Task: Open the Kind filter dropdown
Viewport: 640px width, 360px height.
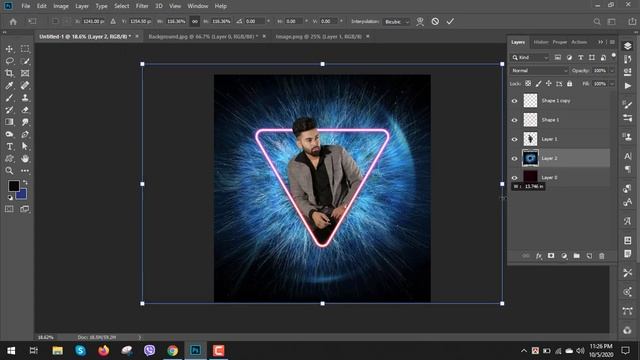Action: (530, 58)
